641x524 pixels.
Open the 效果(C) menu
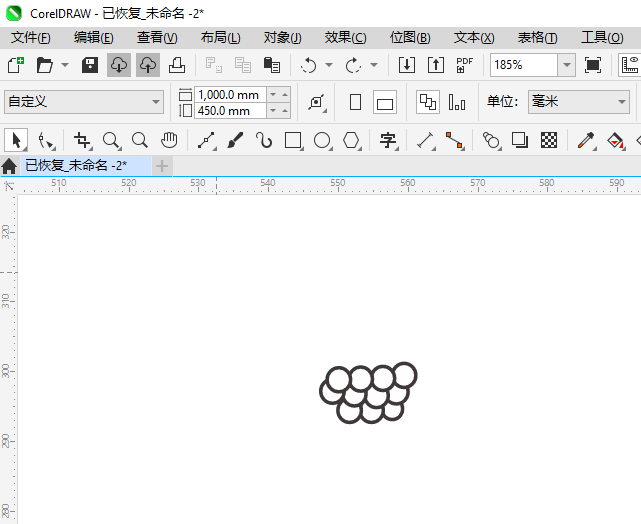[345, 38]
